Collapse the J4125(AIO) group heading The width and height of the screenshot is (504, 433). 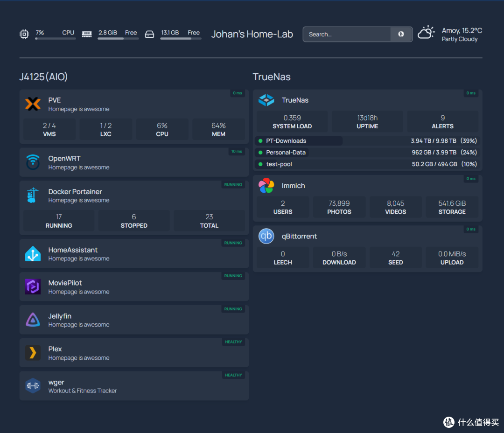pos(43,77)
